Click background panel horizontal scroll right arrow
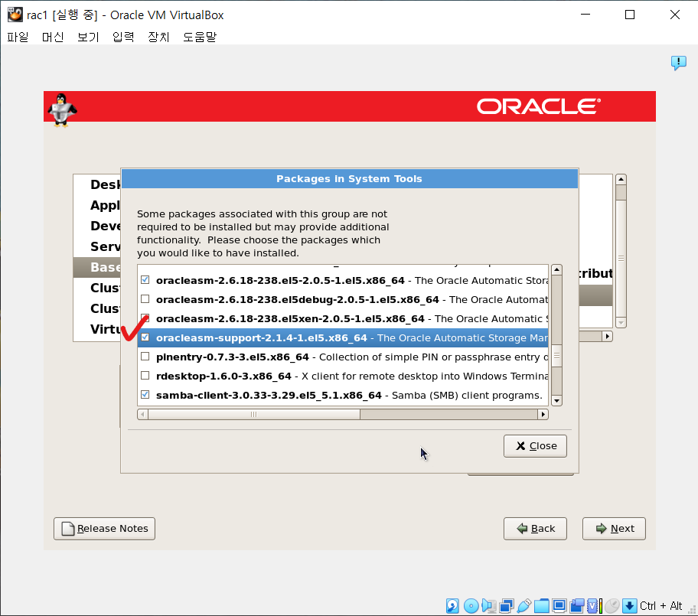Viewport: 698px width, 616px height. 607,337
